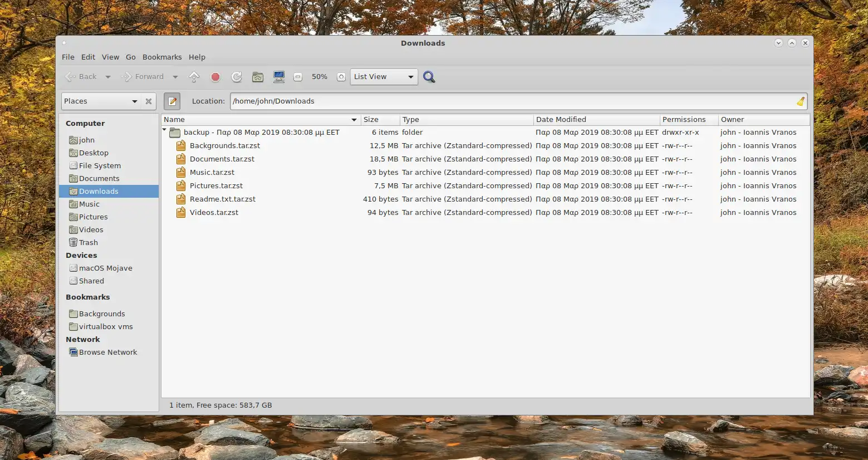Open the Help menu
The height and width of the screenshot is (460, 868).
[197, 57]
